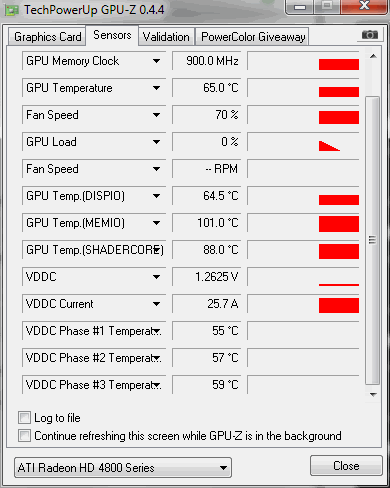Viewport: 390px width, 488px height.
Task: Click the camera screenshot icon
Action: tap(370, 34)
